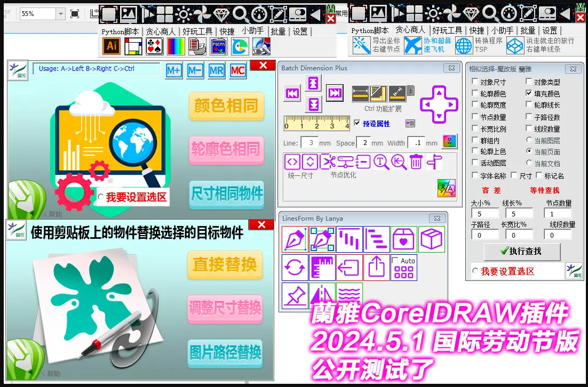Click the purple trash can icon
This screenshot has height=387, width=588.
tap(416, 162)
